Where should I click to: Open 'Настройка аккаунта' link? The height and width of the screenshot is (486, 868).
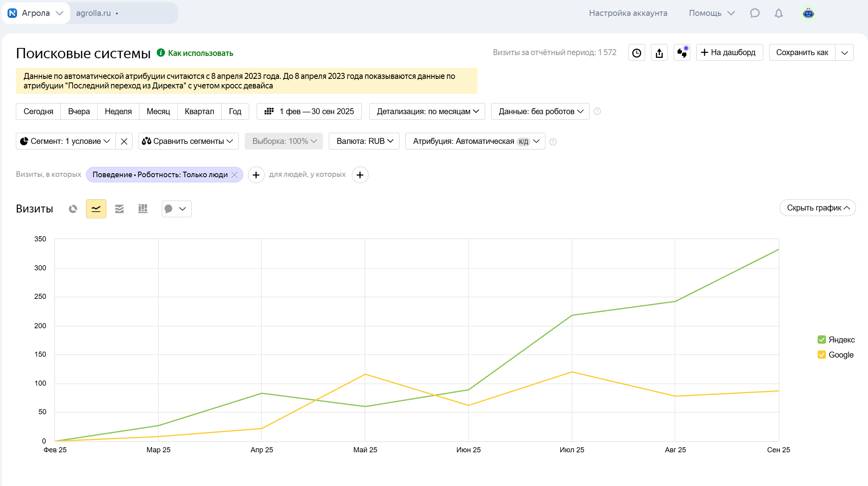628,13
